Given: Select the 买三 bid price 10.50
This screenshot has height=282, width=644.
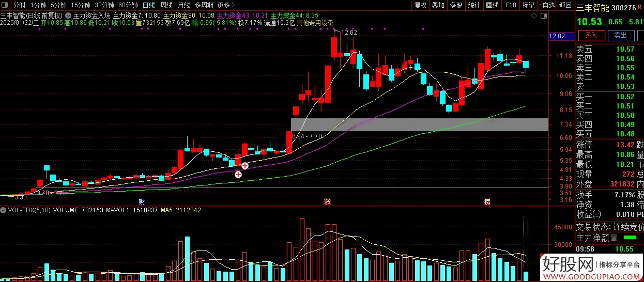Looking at the screenshot, I should click(x=625, y=115).
